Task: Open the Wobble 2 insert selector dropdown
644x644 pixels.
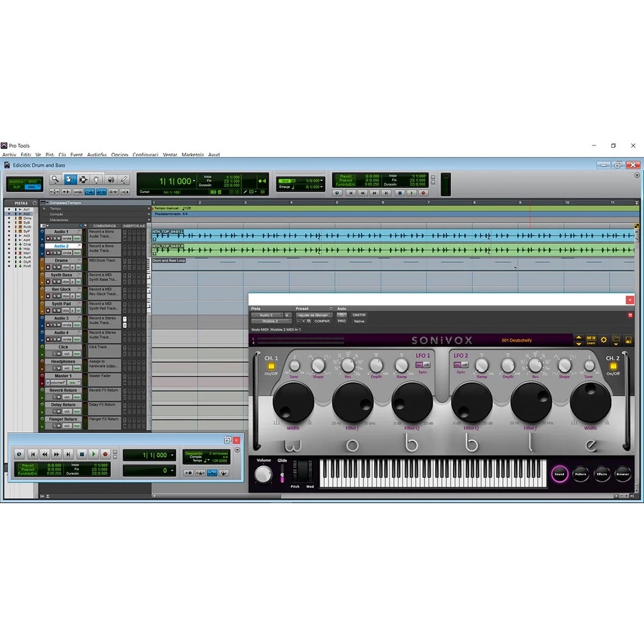Action: [x=271, y=321]
